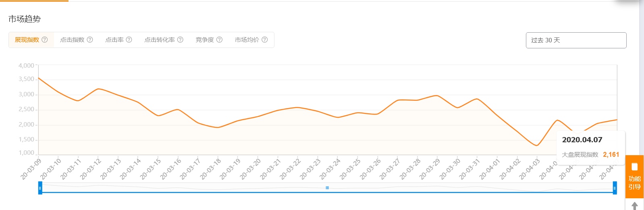Select the 点击转化率 metric tab

(160, 40)
